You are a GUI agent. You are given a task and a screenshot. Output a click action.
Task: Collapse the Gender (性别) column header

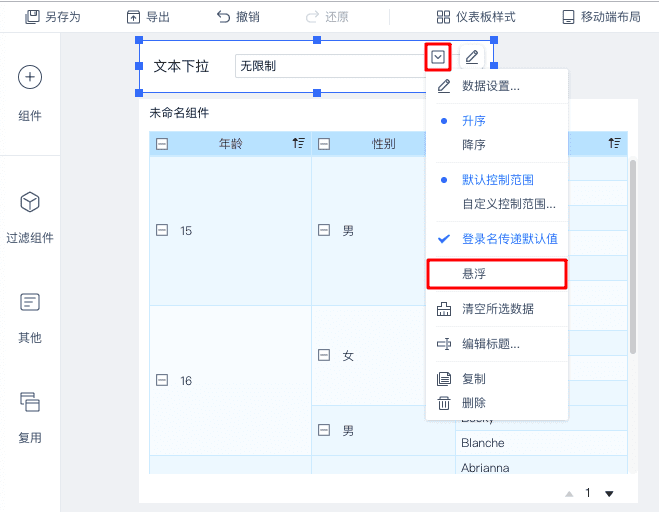324,144
